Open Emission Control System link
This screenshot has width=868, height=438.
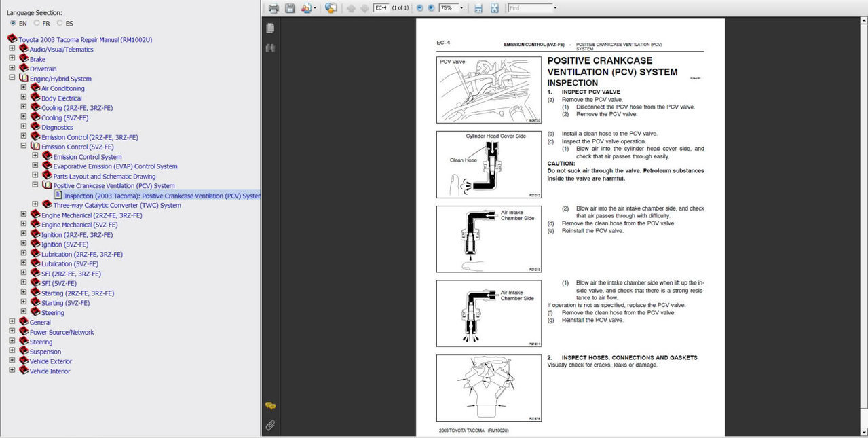[88, 157]
